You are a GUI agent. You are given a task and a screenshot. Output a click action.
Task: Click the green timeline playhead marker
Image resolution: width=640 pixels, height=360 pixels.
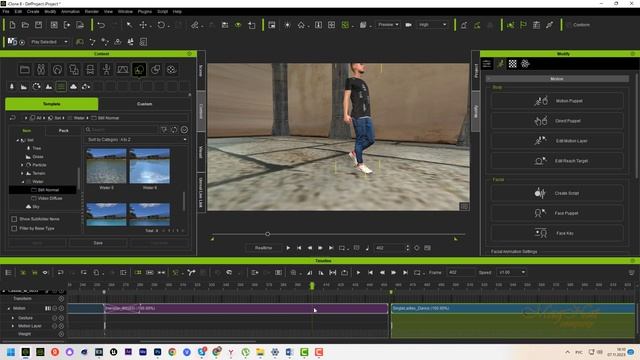pyautogui.click(x=312, y=286)
